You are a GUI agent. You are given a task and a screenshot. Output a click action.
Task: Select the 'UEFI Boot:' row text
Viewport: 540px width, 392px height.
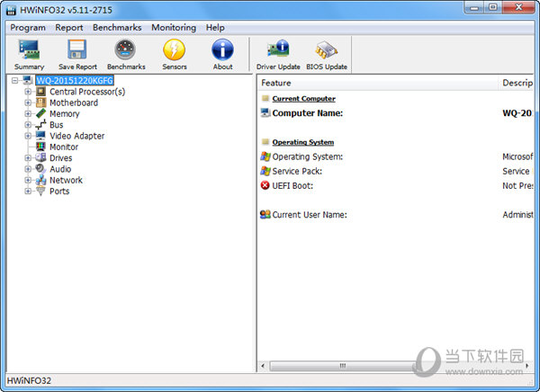tap(292, 185)
